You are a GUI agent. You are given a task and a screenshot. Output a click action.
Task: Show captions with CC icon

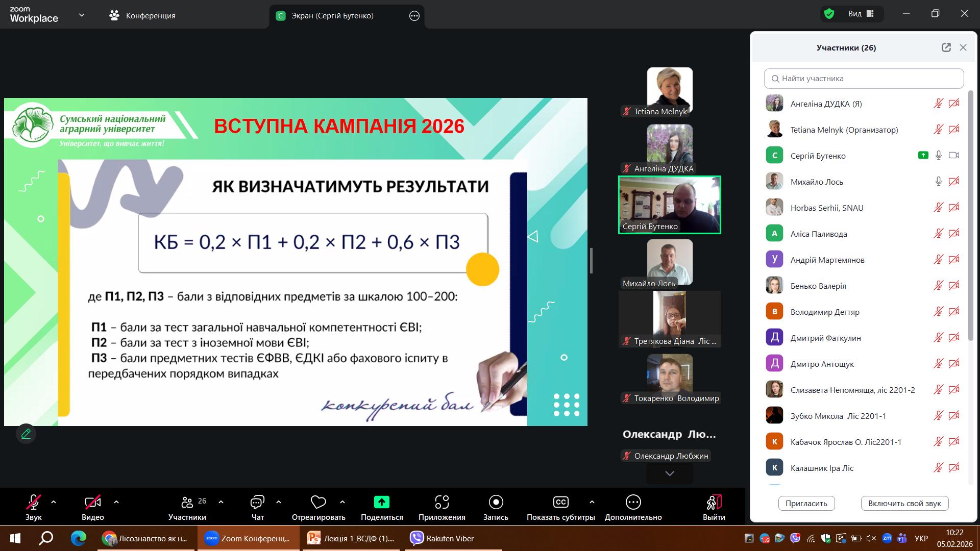click(x=560, y=503)
